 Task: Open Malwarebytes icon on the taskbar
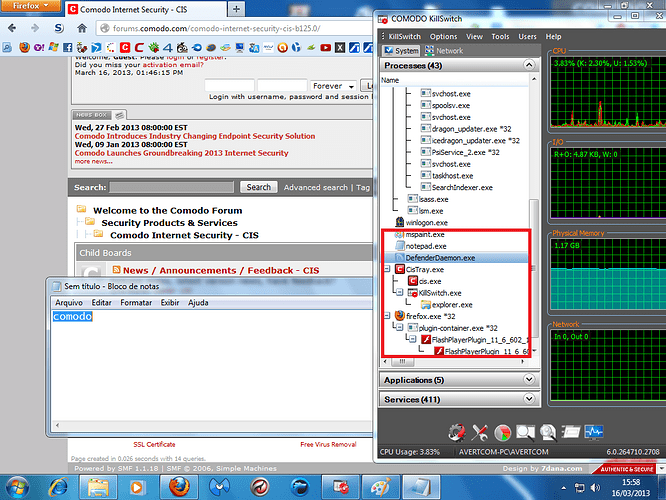coord(220,487)
